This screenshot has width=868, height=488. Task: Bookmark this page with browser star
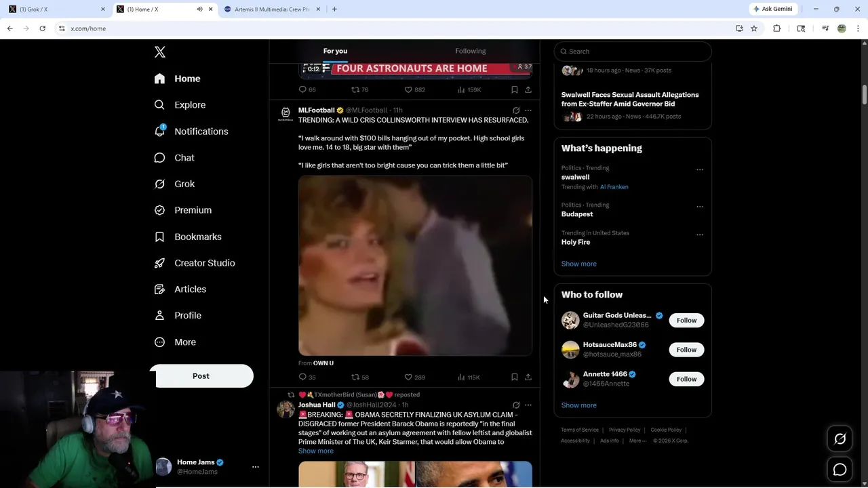tap(754, 28)
